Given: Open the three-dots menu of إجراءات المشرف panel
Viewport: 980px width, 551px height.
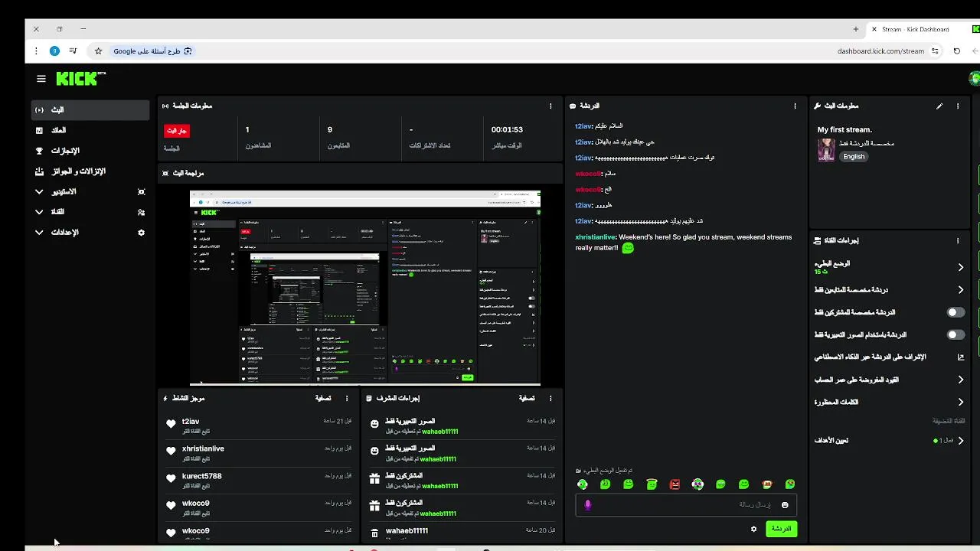Looking at the screenshot, I should click(x=550, y=399).
